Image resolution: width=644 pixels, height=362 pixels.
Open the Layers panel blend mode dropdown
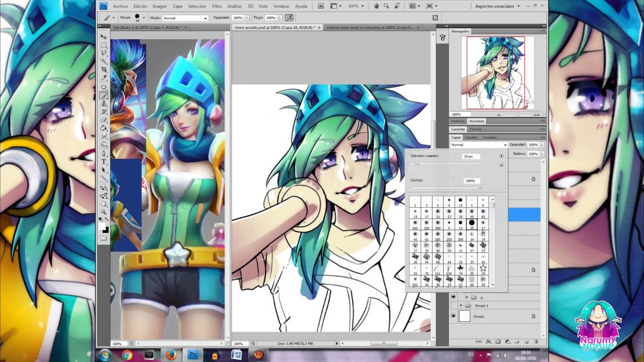478,145
